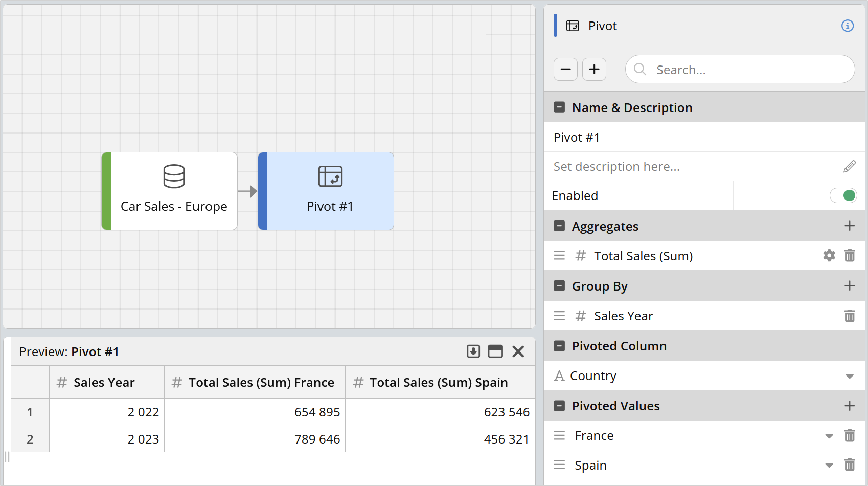Edit the Pivot #1 name field
Image resolution: width=868 pixels, height=486 pixels.
pyautogui.click(x=704, y=137)
